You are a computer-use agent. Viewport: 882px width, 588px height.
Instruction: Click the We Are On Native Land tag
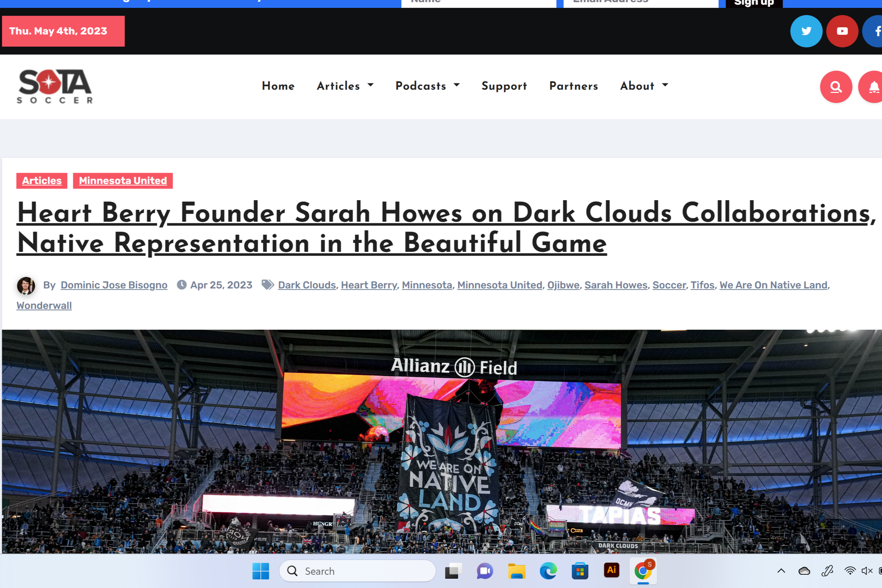[773, 285]
